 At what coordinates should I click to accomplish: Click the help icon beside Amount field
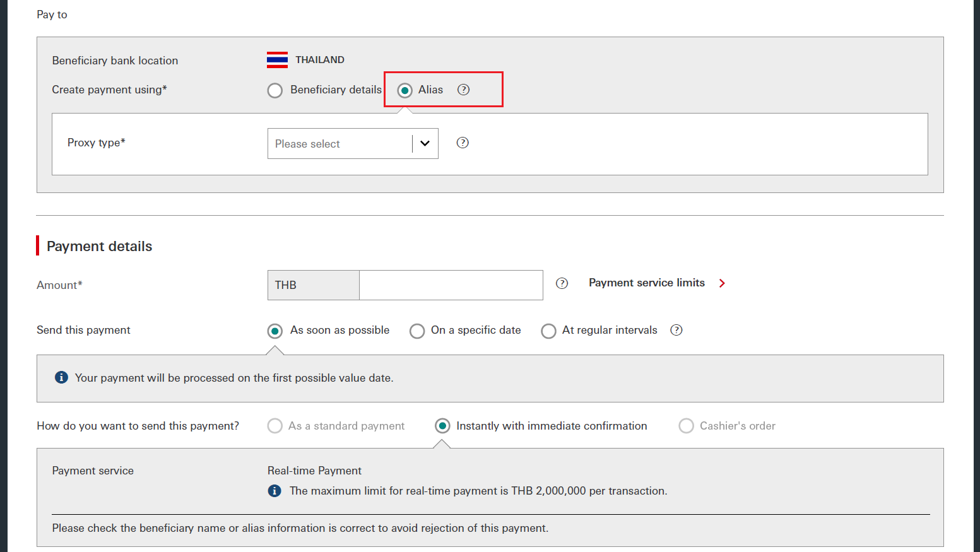pyautogui.click(x=562, y=283)
